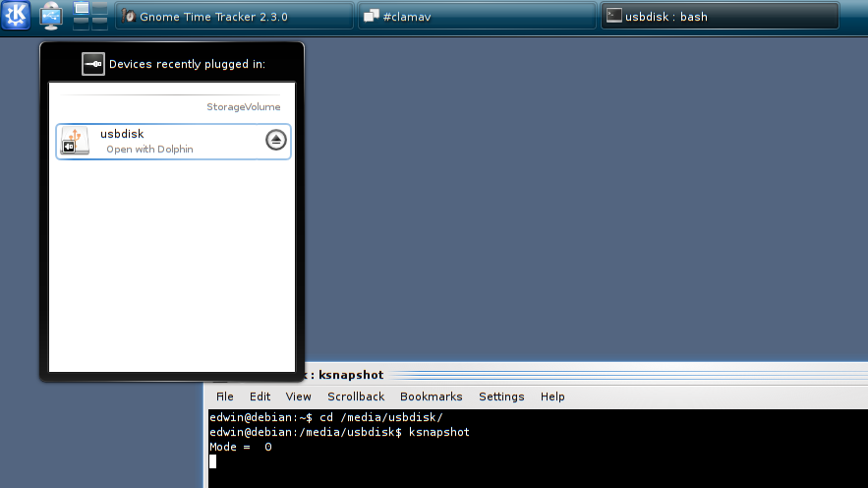Click the terminal ksnapshot command line

pos(339,432)
